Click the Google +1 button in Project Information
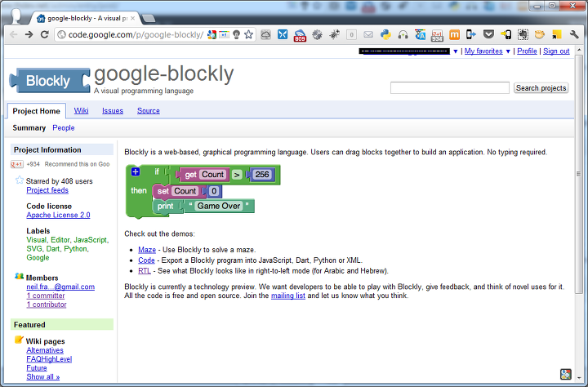The height and width of the screenshot is (387, 588). (x=17, y=164)
